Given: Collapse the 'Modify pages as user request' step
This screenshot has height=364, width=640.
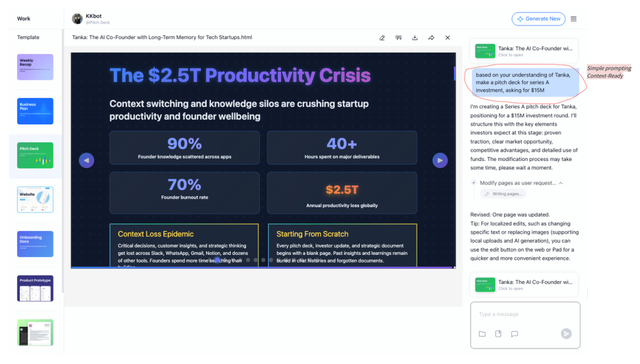Looking at the screenshot, I should [x=561, y=183].
